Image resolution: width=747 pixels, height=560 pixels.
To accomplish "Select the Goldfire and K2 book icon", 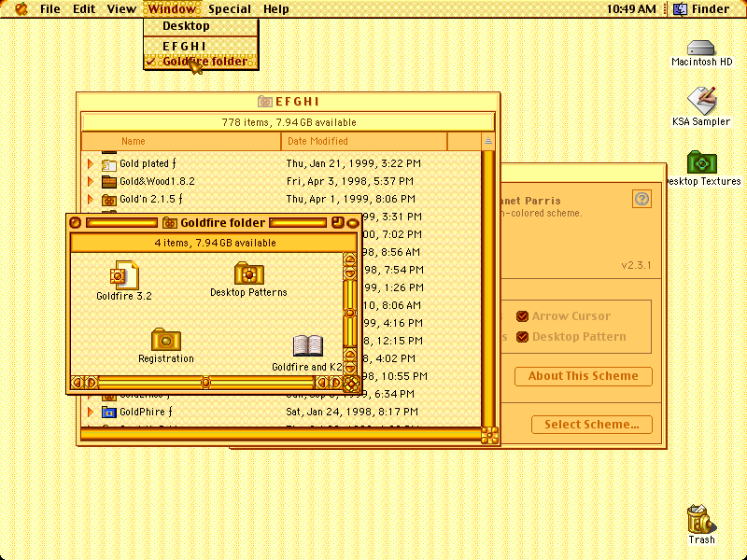I will point(308,346).
